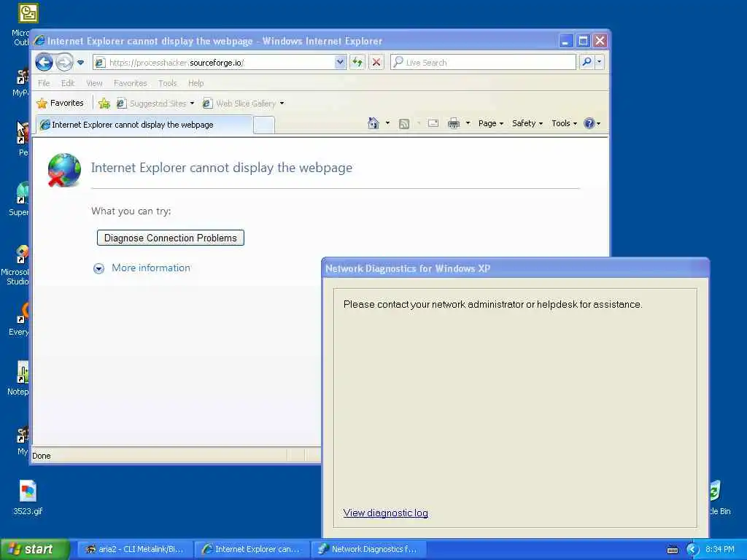Viewport: 747px width, 560px height.
Task: Click the system tray clock 8:34 PM
Action: 720,549
